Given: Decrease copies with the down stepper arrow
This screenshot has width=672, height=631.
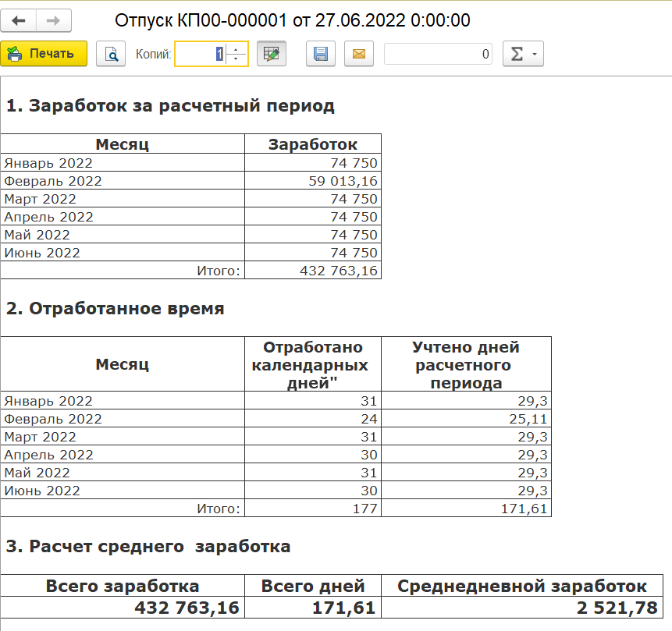Looking at the screenshot, I should (x=236, y=59).
